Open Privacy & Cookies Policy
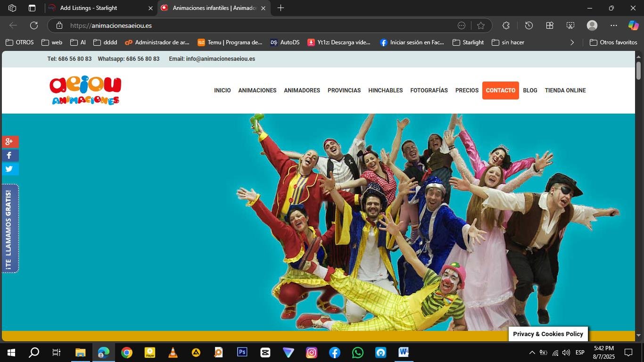This screenshot has height=362, width=644. pyautogui.click(x=548, y=334)
